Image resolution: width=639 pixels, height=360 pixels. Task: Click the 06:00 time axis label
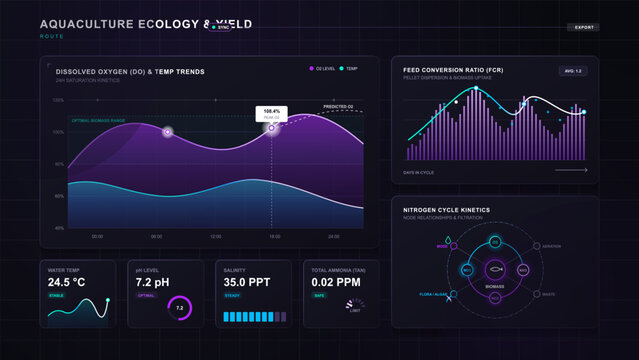tap(156, 236)
